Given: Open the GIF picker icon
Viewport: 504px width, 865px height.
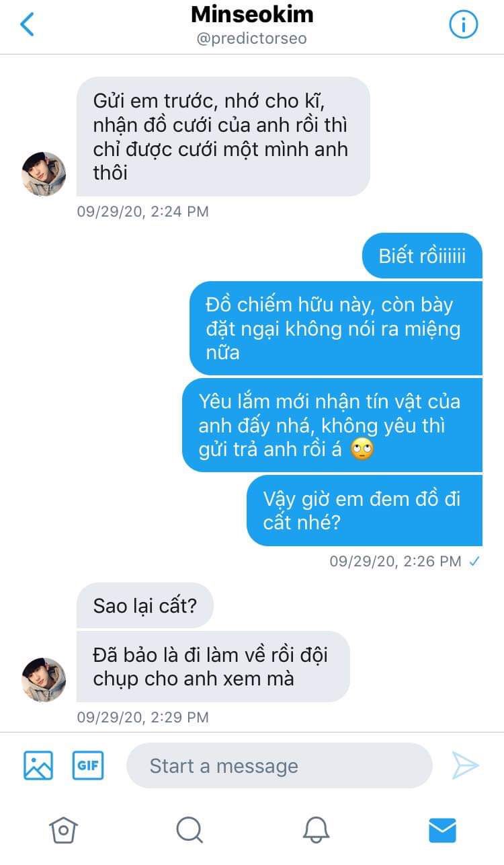Looking at the screenshot, I should pos(88,765).
